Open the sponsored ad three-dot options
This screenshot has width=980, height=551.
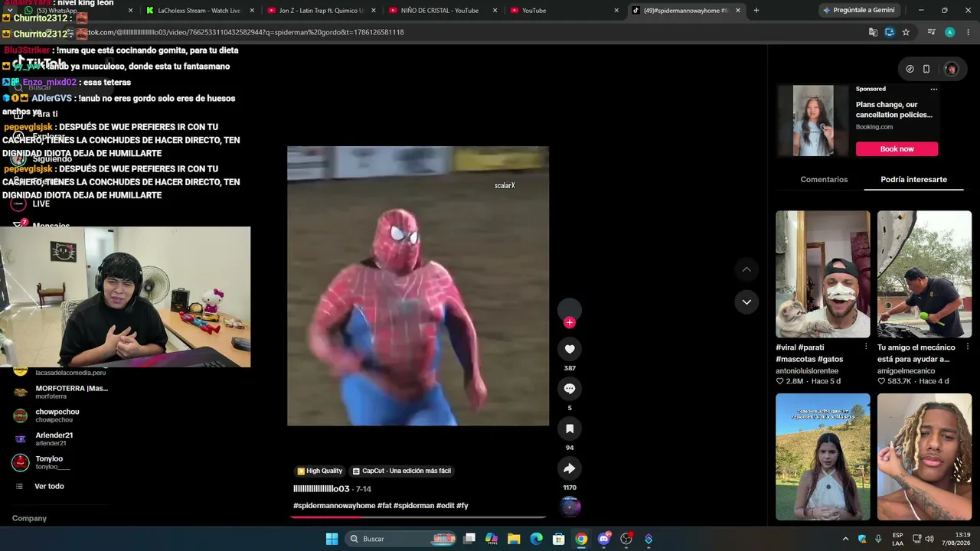click(933, 89)
